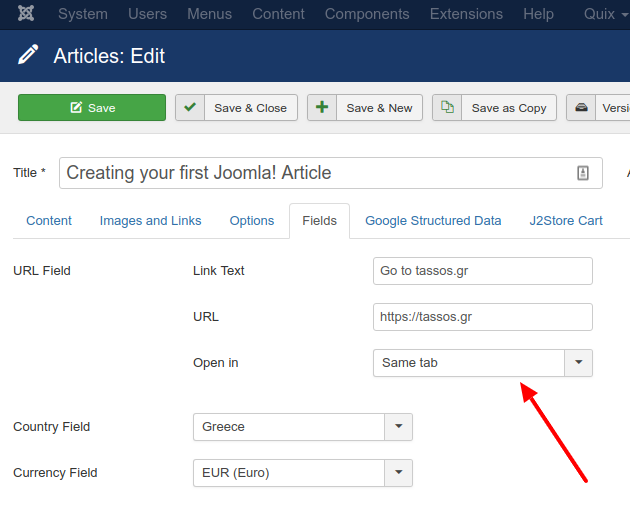Switch to the Options tab
Viewport: 630px width, 510px height.
(252, 221)
